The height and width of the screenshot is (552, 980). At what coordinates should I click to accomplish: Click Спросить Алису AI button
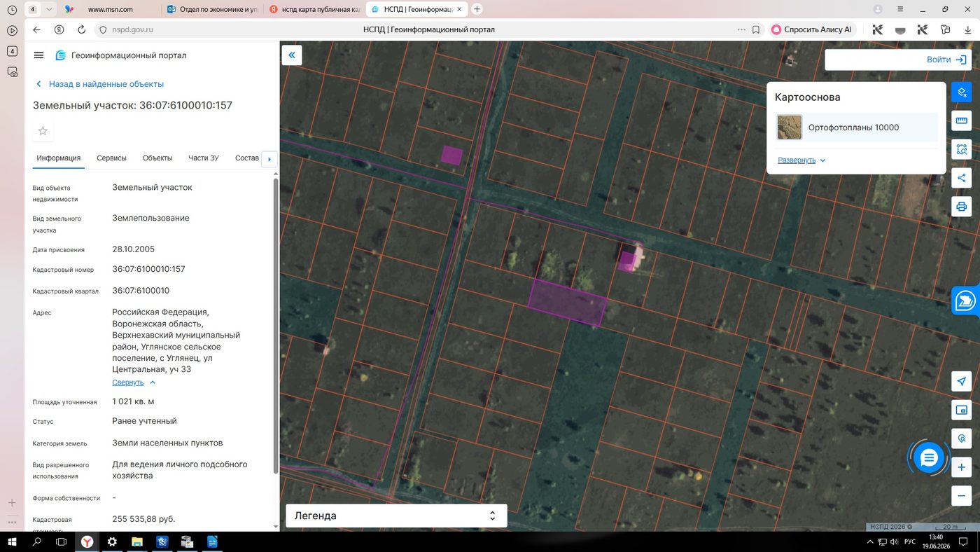[x=812, y=30]
